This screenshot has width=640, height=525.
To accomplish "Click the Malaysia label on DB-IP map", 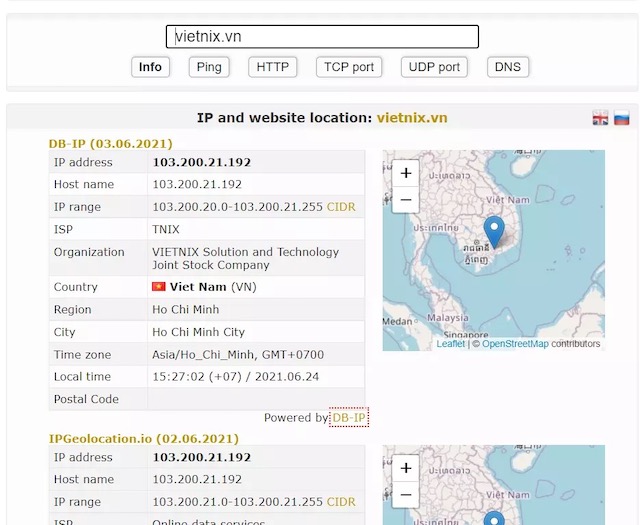I will [448, 318].
